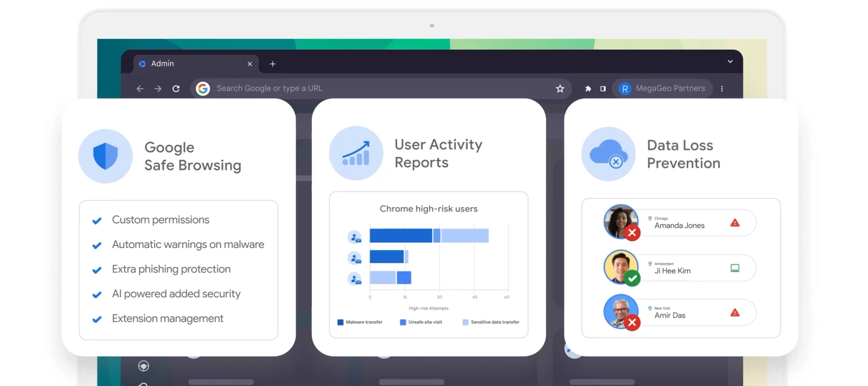Click the checkmark beside Extension management
This screenshot has height=386, width=868.
(x=97, y=319)
